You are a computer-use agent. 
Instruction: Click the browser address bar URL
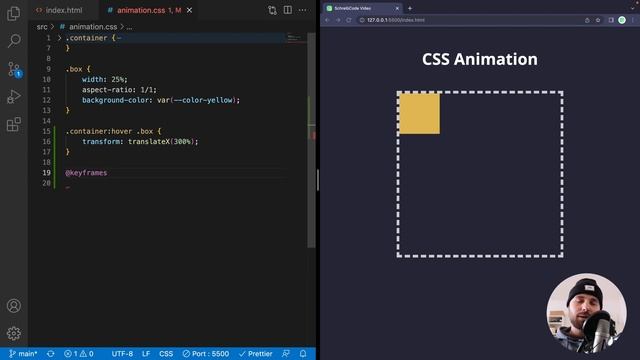click(396, 20)
